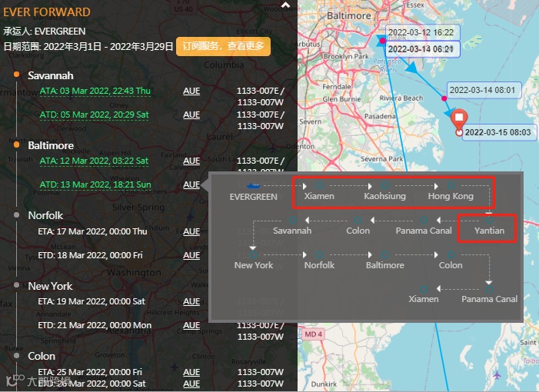Click the EVERGREEN ship icon in popup
Viewport: 539px width, 392px height.
point(254,186)
